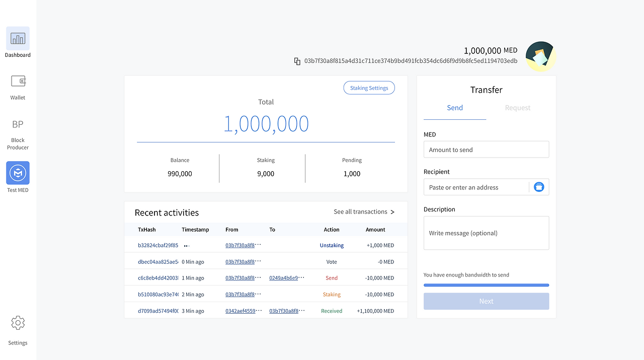
Task: Open Settings via the gear icon
Action: [18, 323]
